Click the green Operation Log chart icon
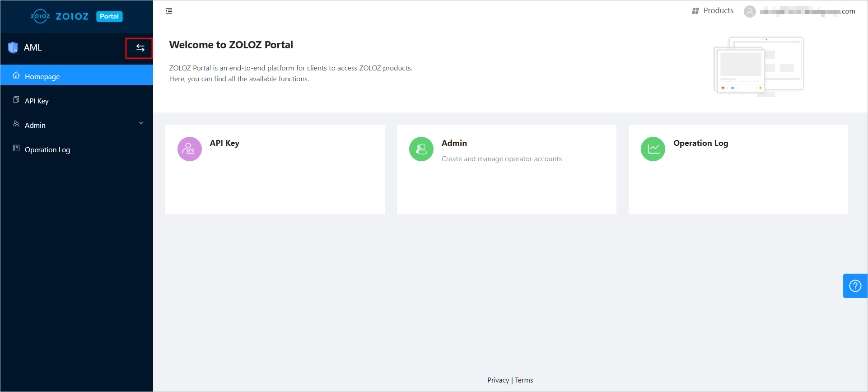Screen dimensions: 868x392 pyautogui.click(x=653, y=149)
